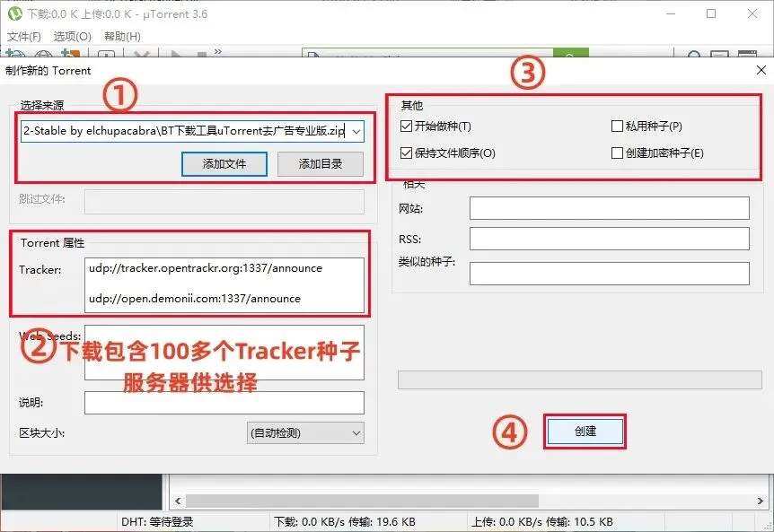Toggle the 开始做种(T) checkbox
Screen dimensions: 774x532
406,126
